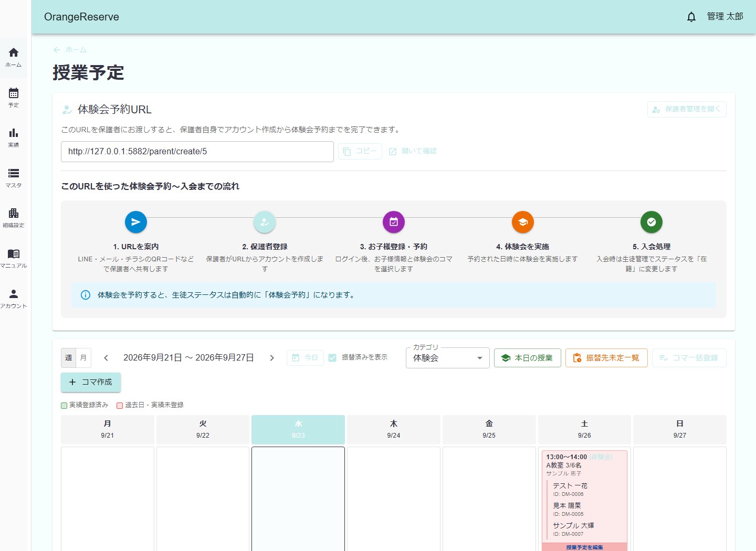Click 振替先未定一覧 button
Screen dimensions: 756x551
606,358
